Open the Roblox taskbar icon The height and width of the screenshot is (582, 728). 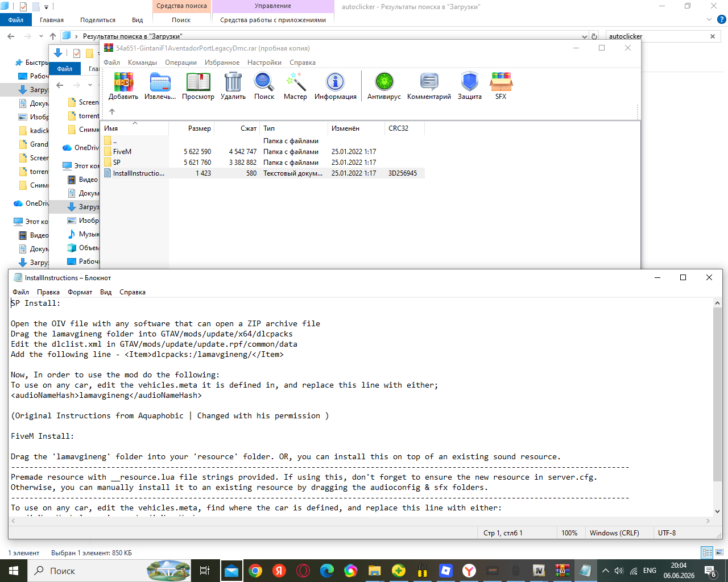pos(446,571)
